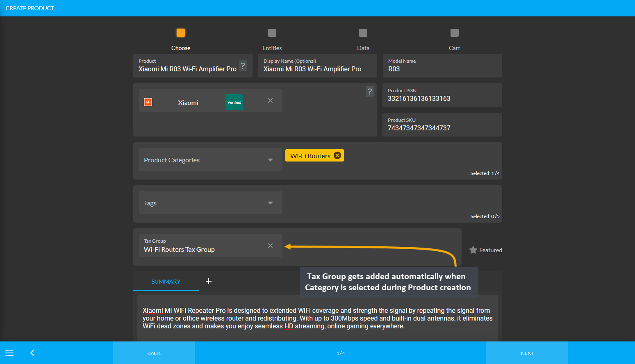This screenshot has width=635, height=364.
Task: Click into the summary description text area
Action: click(318, 318)
